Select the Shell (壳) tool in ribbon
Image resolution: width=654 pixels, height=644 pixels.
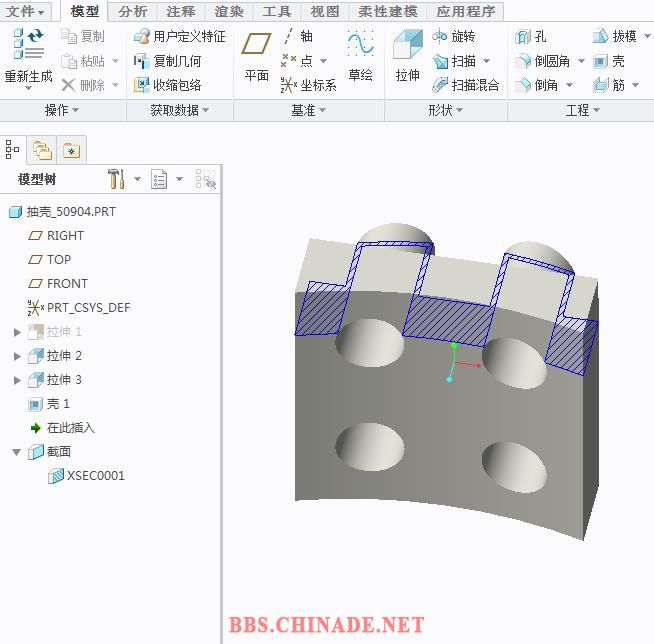609,61
